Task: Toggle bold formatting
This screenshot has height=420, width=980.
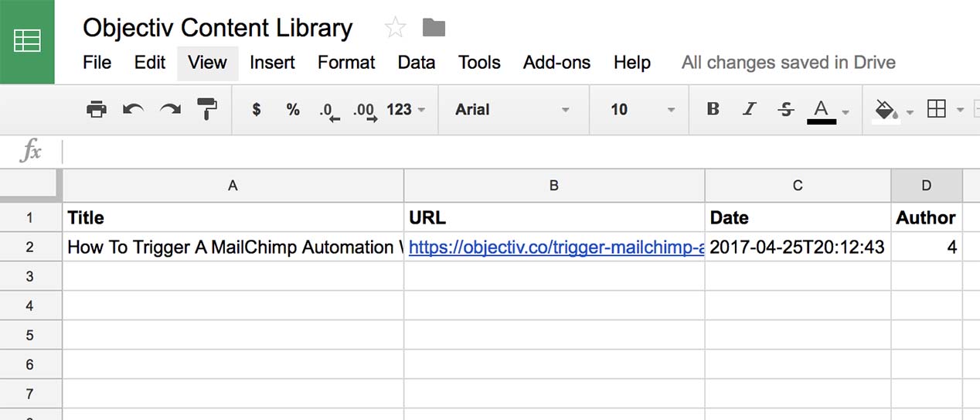Action: (713, 110)
